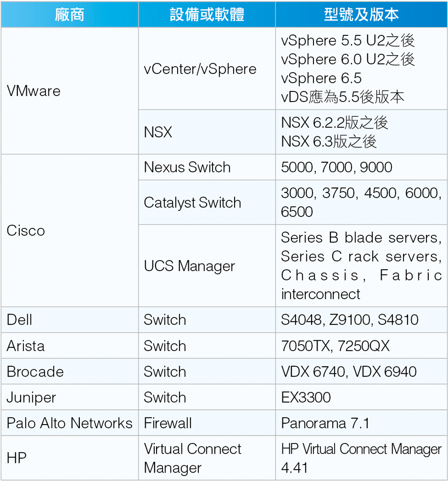Click the 設備或軟體 column header
448x482 pixels.
pyautogui.click(x=207, y=14)
